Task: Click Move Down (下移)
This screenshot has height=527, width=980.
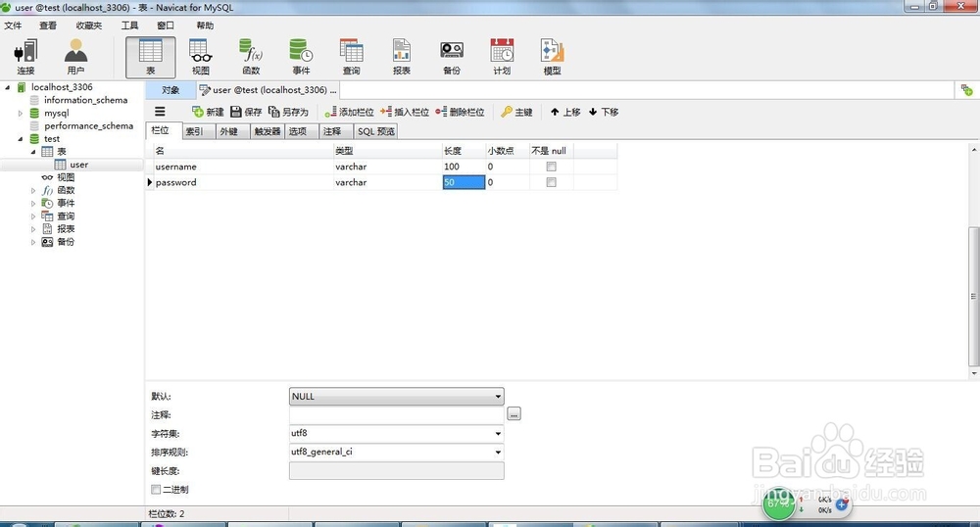Action: click(603, 112)
